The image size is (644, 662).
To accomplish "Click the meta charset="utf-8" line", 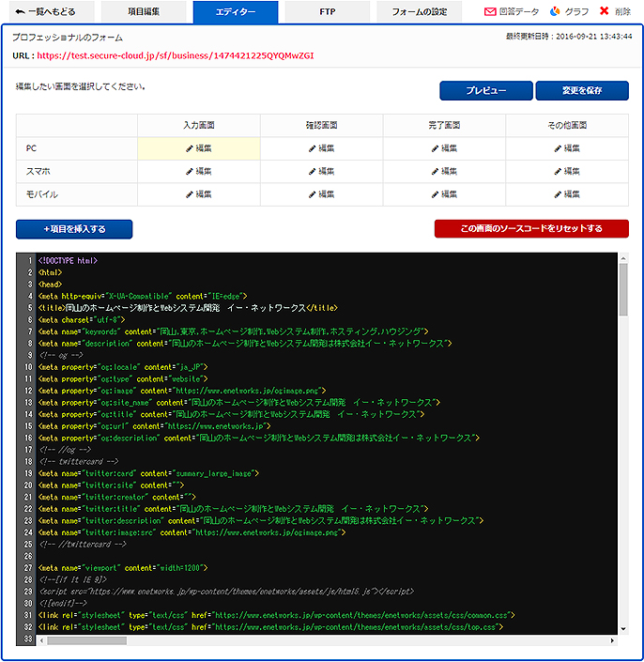I will click(x=82, y=319).
